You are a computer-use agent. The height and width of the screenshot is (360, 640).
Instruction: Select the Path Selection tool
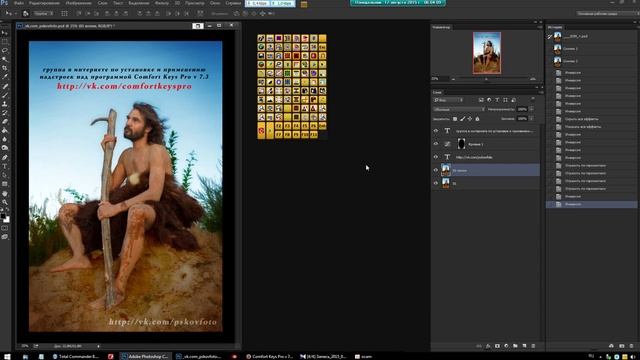click(x=5, y=175)
